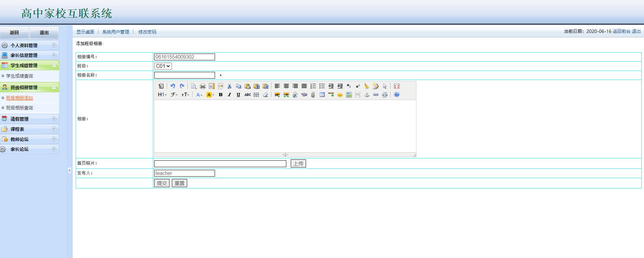The image size is (644, 258).
Task: Insert an anchor in the editor
Action: [367, 95]
